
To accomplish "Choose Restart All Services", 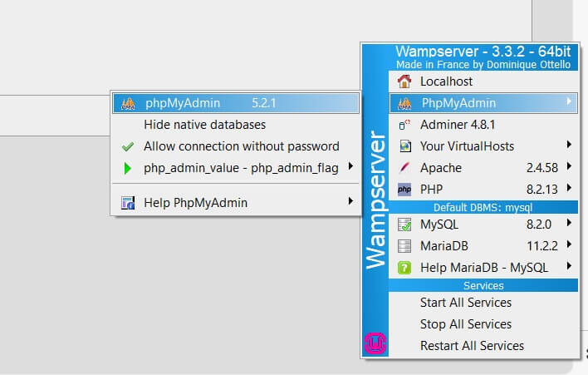I will click(x=483, y=346).
